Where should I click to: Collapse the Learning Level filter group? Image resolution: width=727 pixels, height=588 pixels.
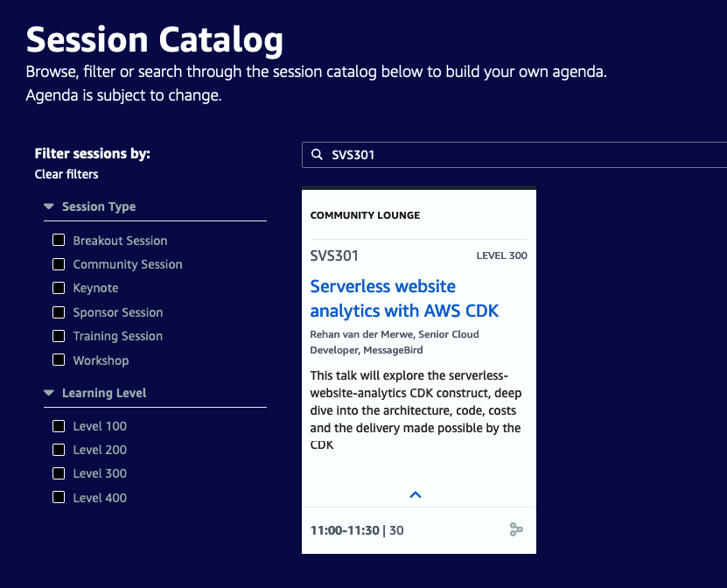pos(49,392)
